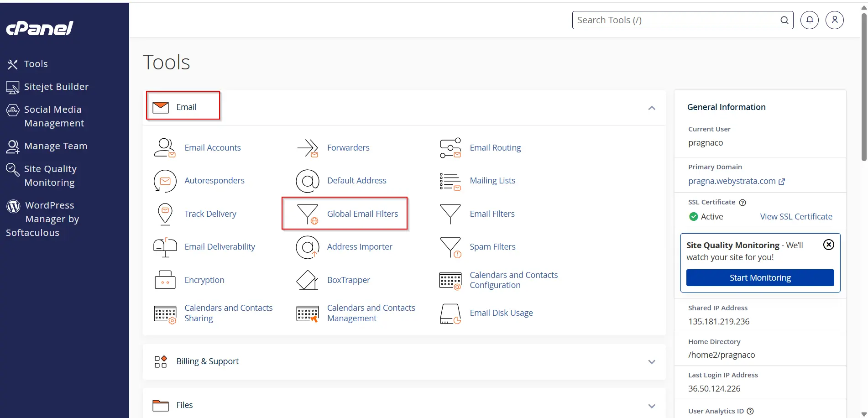Open the Forwarders link
This screenshot has width=868, height=418.
[x=348, y=148]
